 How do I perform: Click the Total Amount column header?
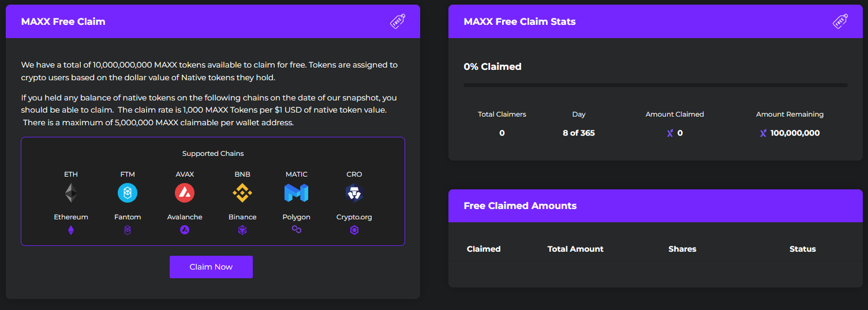click(x=575, y=249)
